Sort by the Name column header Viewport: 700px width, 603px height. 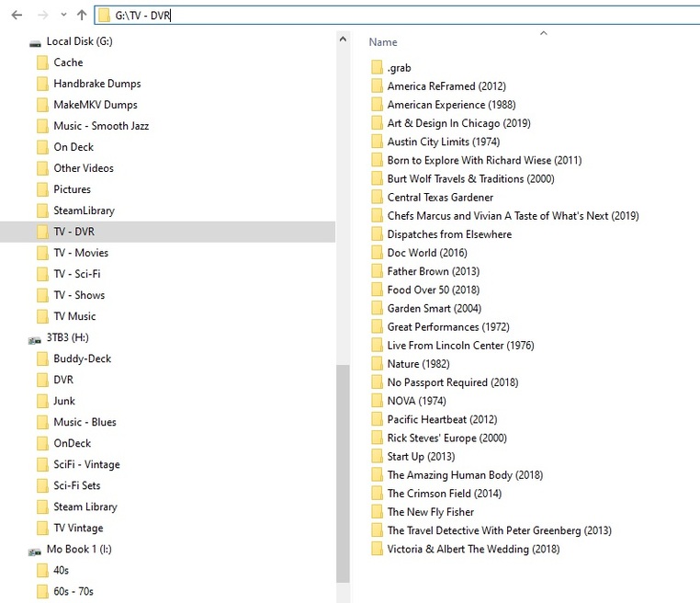[382, 42]
